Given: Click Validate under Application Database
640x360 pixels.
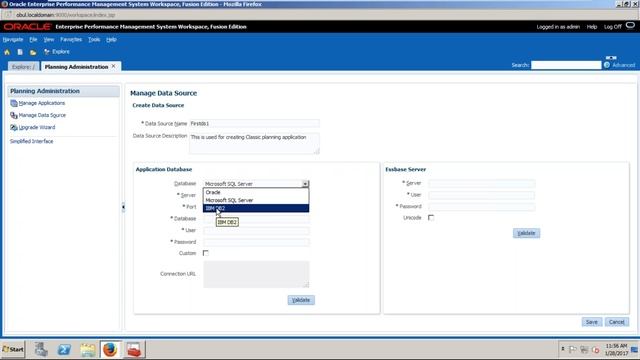Looking at the screenshot, I should pyautogui.click(x=301, y=300).
